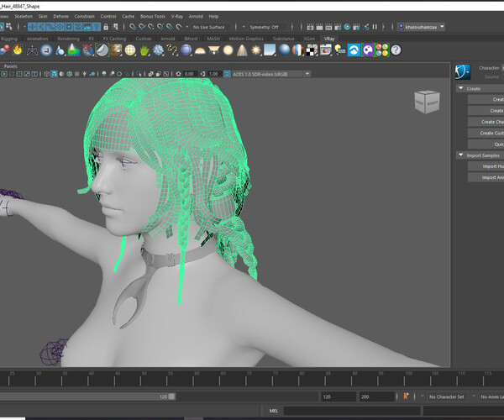Switch to the Bifrost shelf tab

click(191, 39)
